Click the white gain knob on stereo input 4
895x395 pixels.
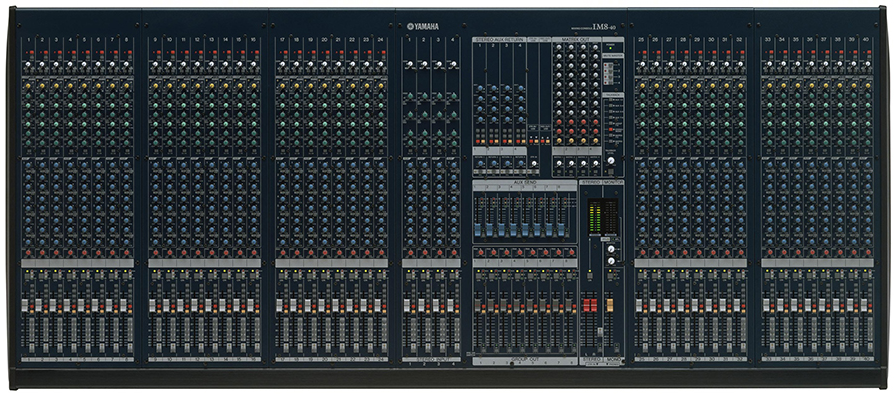coord(453,64)
